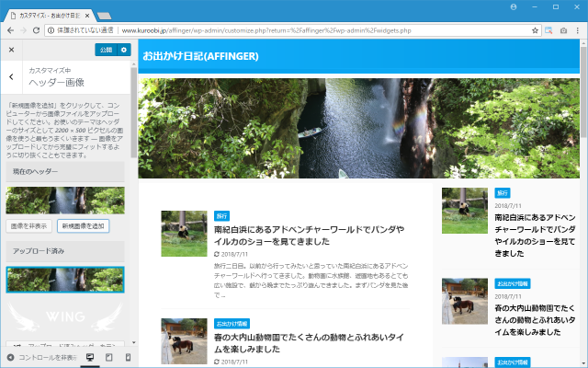
Task: Click the 現在のヘッダー section label
Action: (x=35, y=172)
